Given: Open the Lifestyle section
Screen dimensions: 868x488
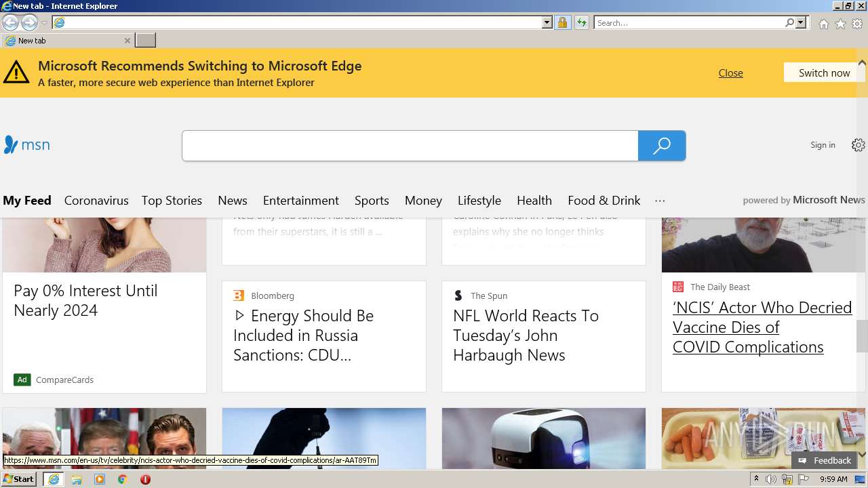Looking at the screenshot, I should tap(479, 201).
